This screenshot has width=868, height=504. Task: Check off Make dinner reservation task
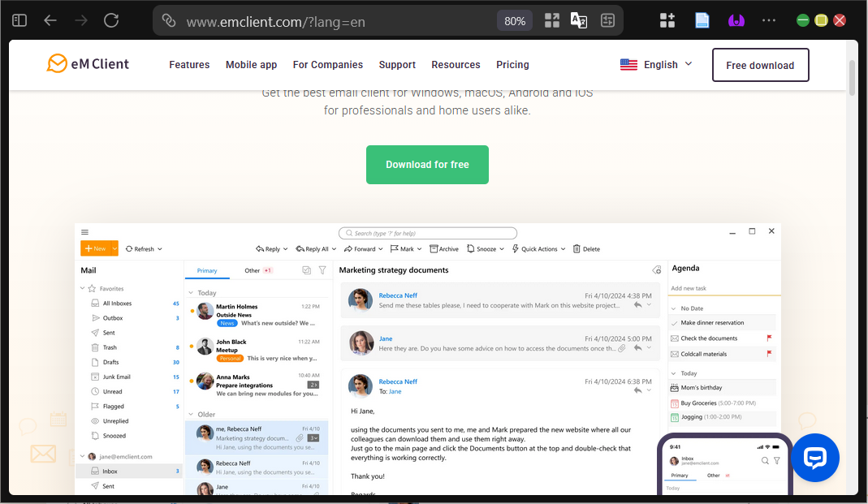pyautogui.click(x=674, y=323)
